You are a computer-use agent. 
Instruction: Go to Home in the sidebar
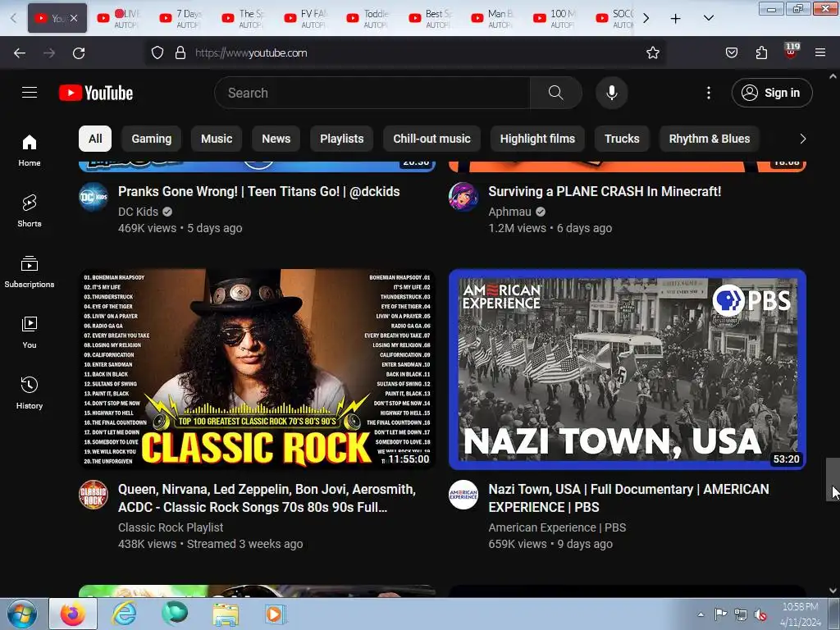click(x=30, y=150)
